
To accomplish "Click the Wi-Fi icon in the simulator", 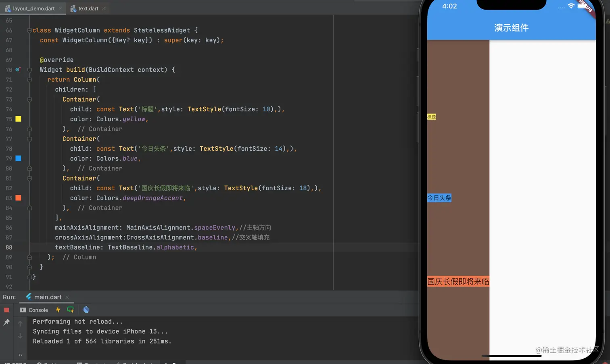I will point(571,6).
